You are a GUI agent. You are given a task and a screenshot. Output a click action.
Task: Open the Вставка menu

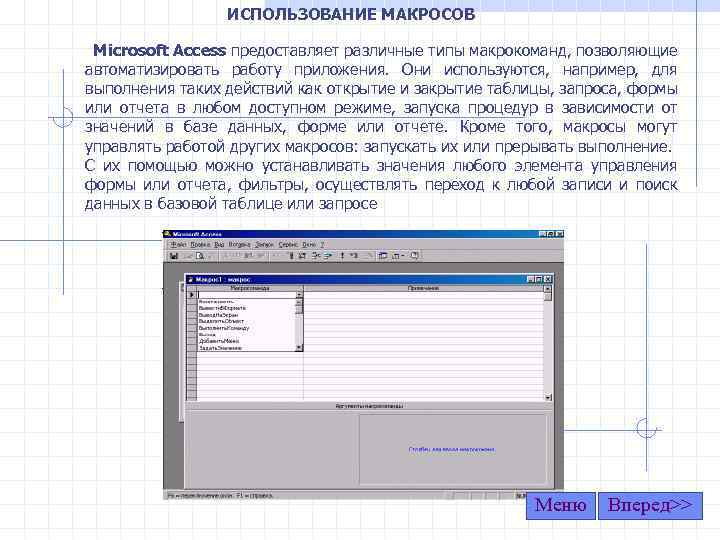pos(239,245)
